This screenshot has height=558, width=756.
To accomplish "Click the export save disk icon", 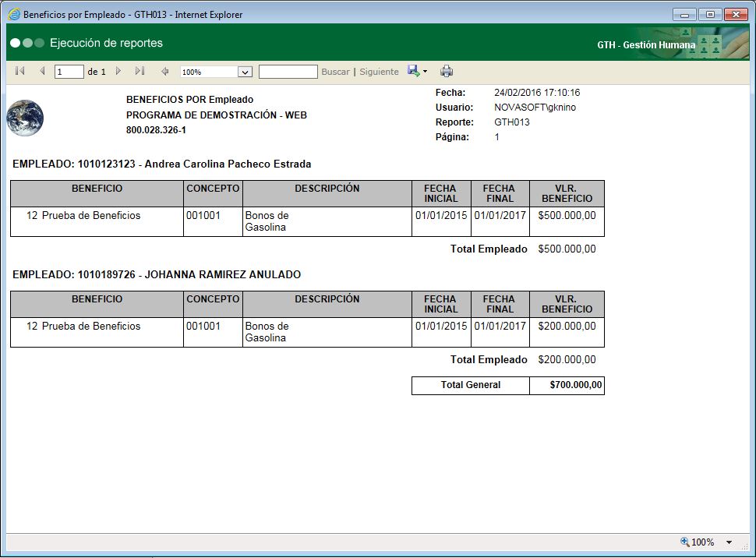I will (x=413, y=71).
